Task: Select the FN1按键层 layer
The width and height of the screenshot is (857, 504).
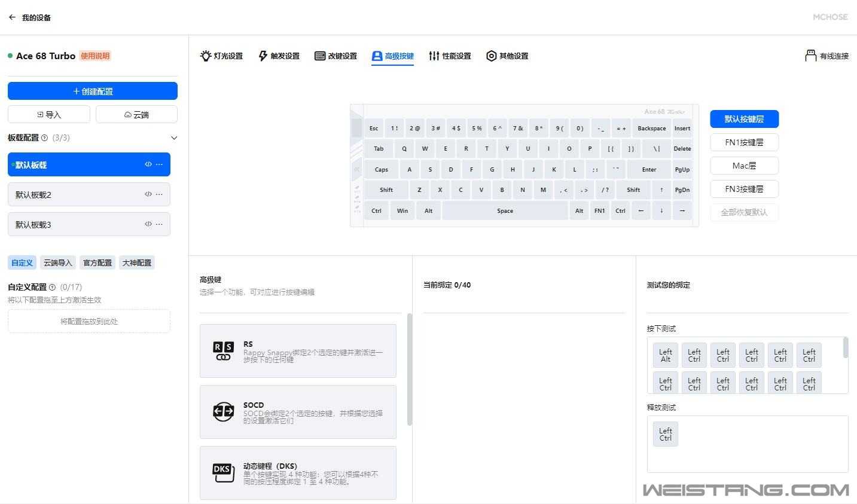Action: coord(744,142)
